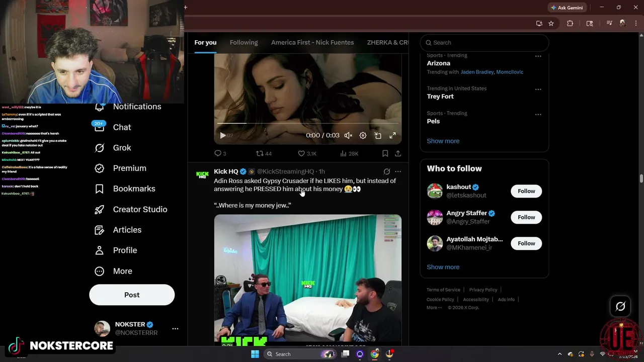Open the ZHERKA & CR timeline tab
Image resolution: width=644 pixels, height=362 pixels.
387,42
